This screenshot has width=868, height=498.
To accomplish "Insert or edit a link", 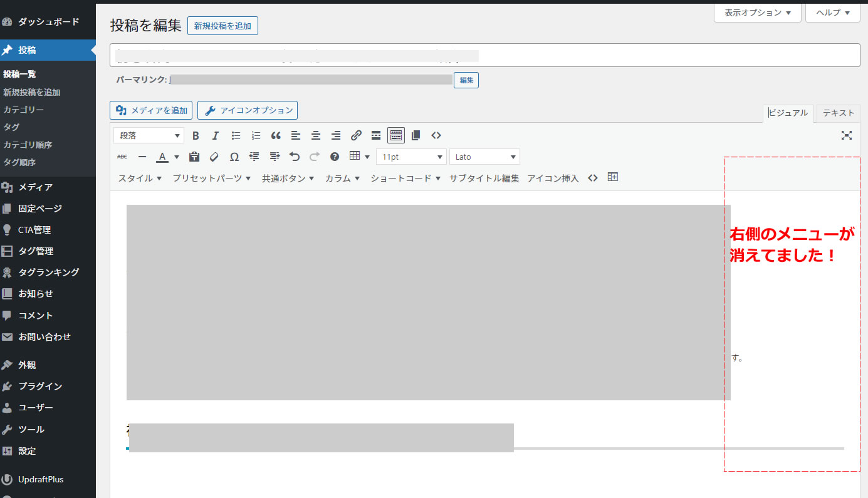I will (356, 135).
